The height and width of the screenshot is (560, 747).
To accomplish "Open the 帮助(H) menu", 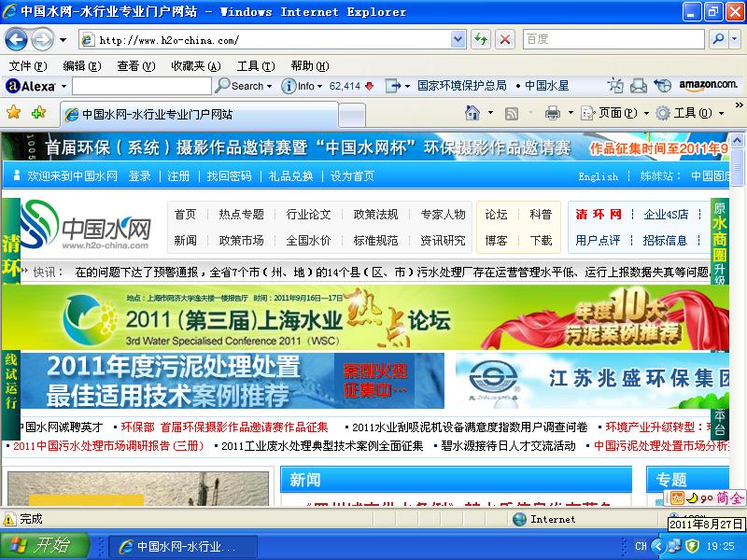I will pyautogui.click(x=310, y=65).
